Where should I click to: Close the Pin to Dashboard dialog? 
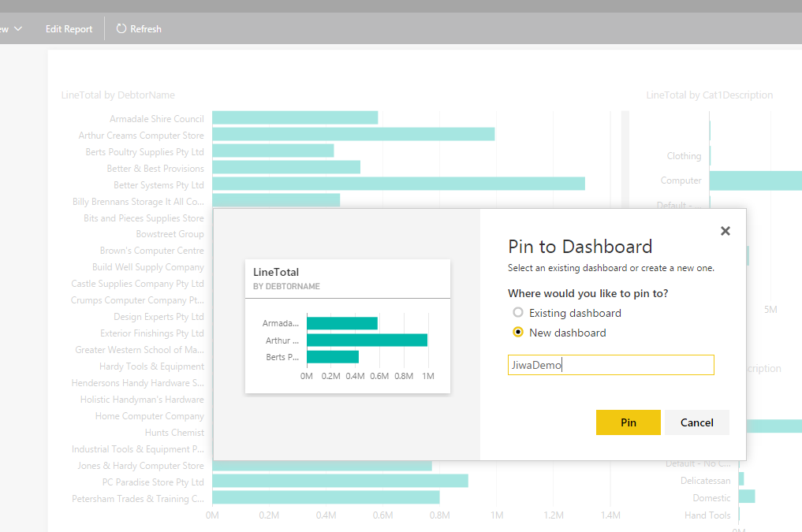click(726, 231)
